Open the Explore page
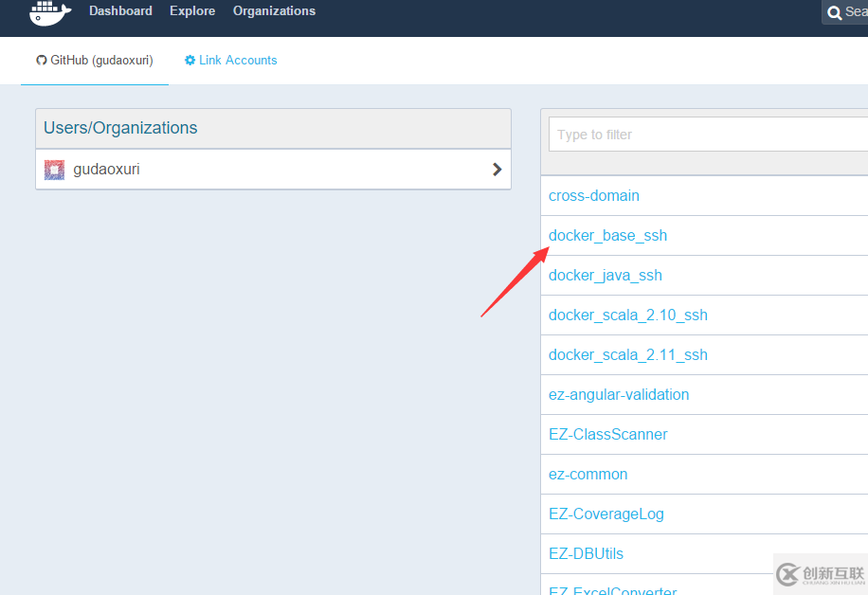868x595 pixels. coord(192,11)
